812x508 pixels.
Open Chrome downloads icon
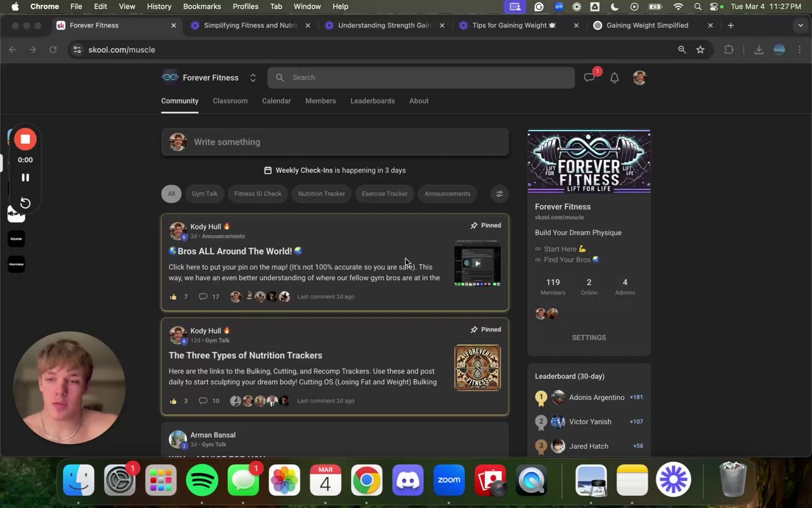click(759, 50)
